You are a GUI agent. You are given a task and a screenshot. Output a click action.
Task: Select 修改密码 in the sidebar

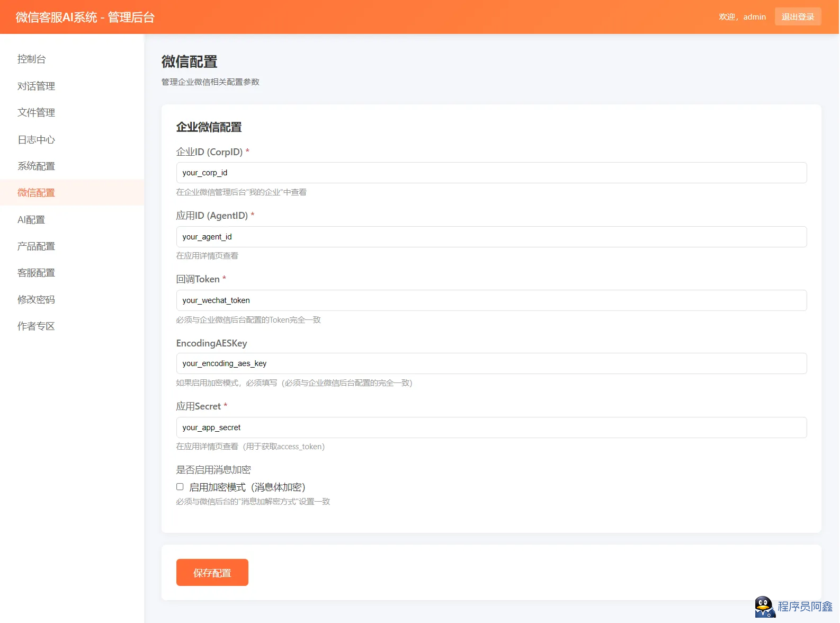(x=36, y=299)
